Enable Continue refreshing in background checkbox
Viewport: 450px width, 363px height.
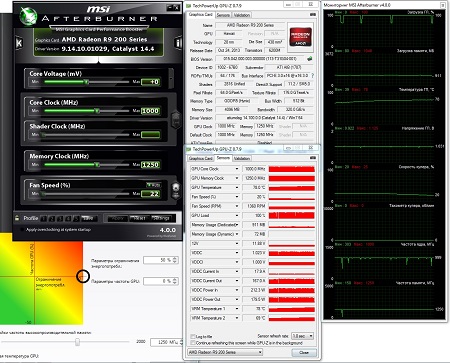point(193,343)
